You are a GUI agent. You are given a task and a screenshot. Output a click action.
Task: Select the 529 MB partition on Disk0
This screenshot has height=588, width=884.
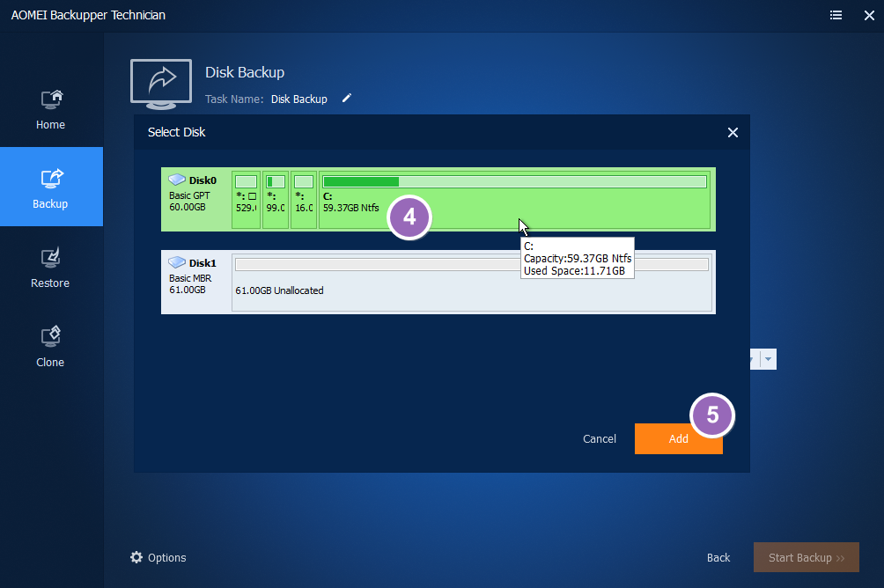tap(246, 200)
